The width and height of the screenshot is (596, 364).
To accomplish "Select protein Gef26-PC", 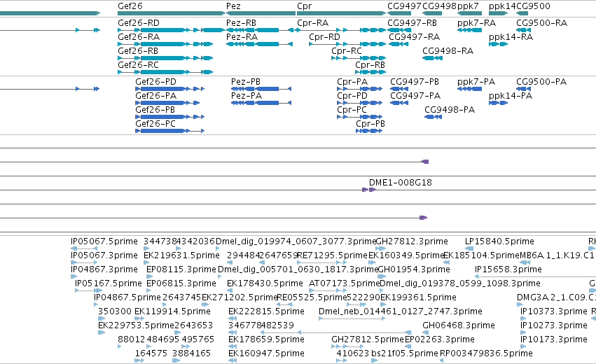I will (x=170, y=131).
